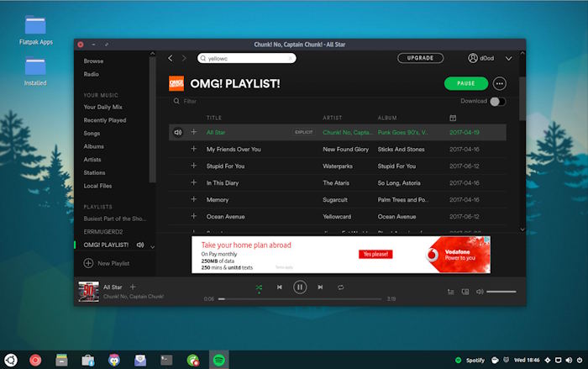Save now-playing All Star with plus icon
Screen dimensions: 588x369
[x=133, y=287]
